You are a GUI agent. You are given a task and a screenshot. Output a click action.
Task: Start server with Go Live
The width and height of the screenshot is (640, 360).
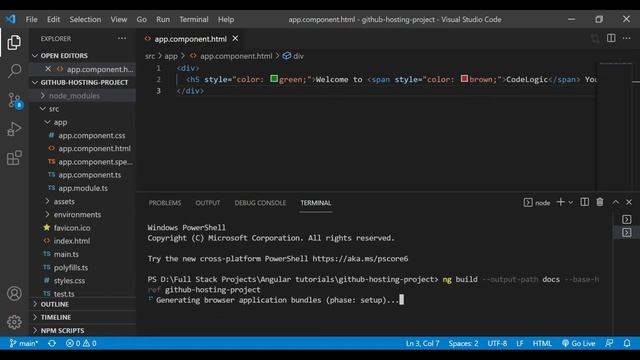[578, 343]
